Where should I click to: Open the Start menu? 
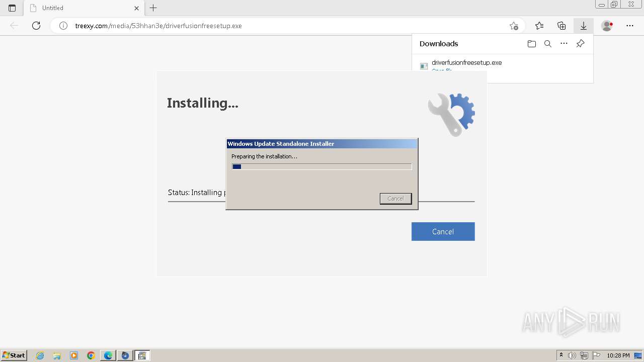pyautogui.click(x=14, y=355)
